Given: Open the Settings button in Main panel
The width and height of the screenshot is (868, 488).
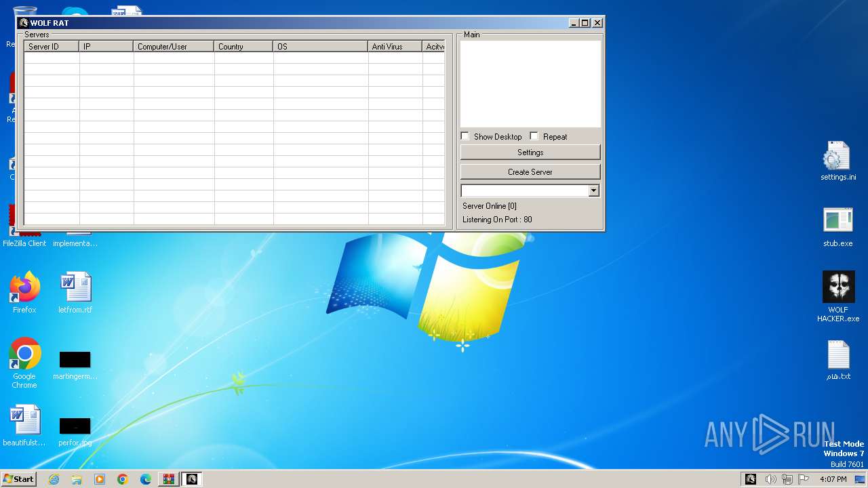Looking at the screenshot, I should pos(530,152).
